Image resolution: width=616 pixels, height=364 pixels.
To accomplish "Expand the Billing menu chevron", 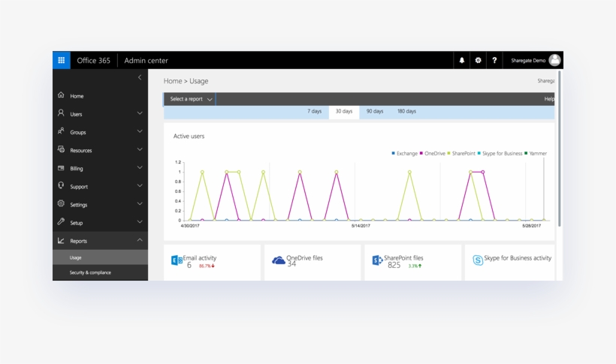I will tap(140, 167).
